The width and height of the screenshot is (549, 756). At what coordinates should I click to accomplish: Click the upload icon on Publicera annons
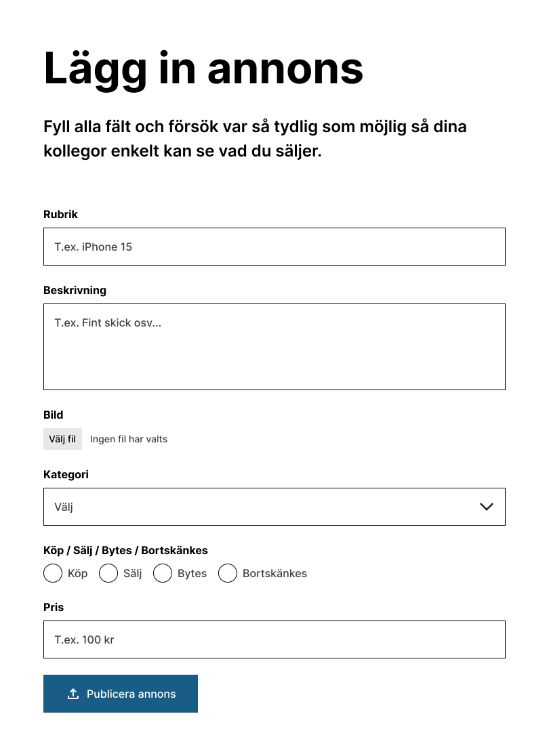(73, 694)
